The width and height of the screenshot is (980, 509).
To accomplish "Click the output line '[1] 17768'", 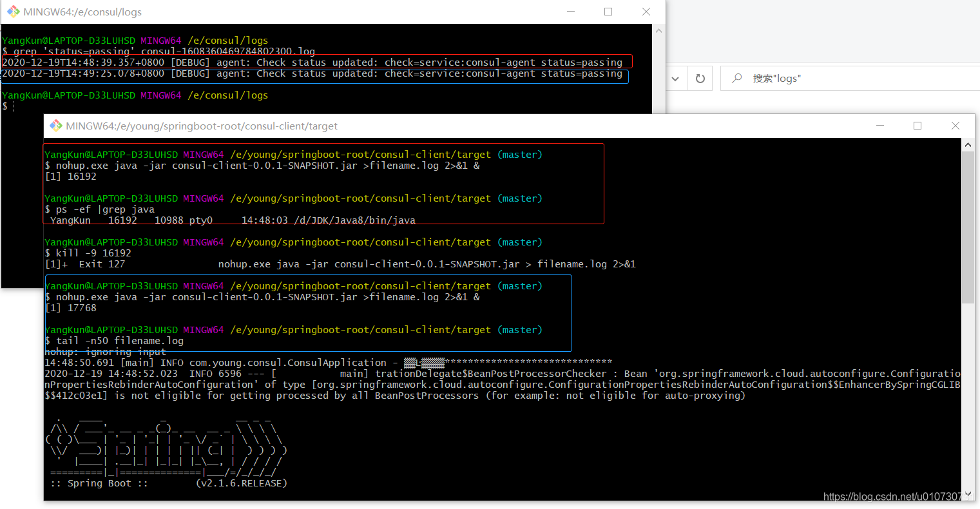I will point(71,308).
